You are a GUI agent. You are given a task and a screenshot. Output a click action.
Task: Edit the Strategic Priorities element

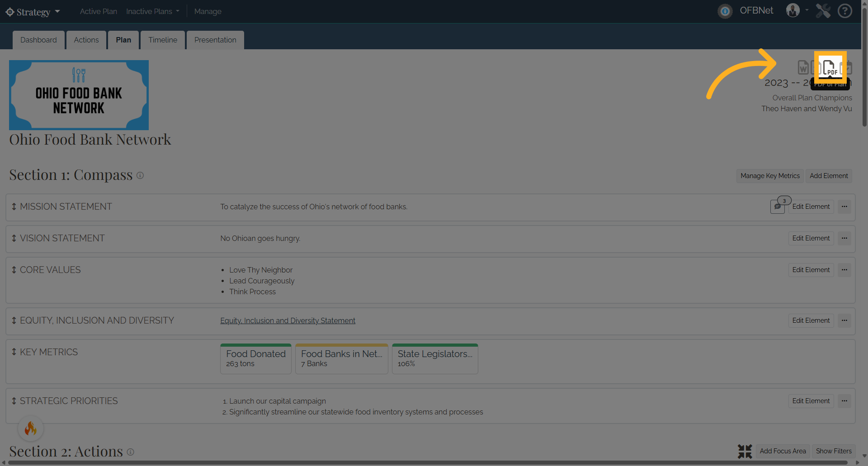(x=811, y=401)
